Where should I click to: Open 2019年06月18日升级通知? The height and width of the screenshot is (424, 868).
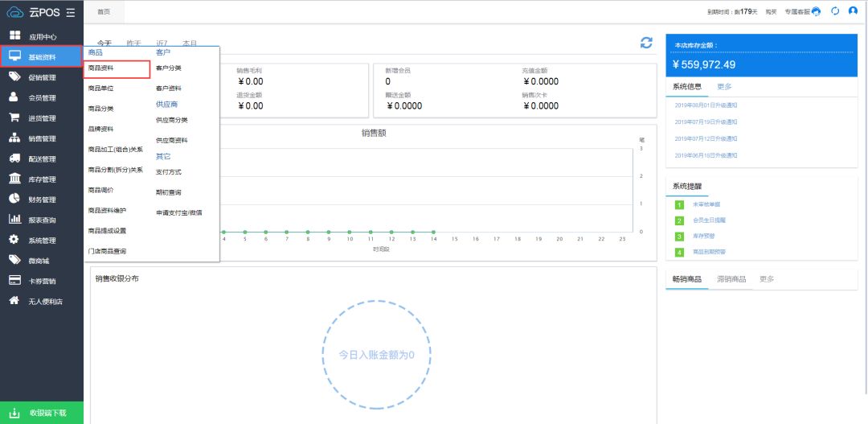click(x=706, y=156)
